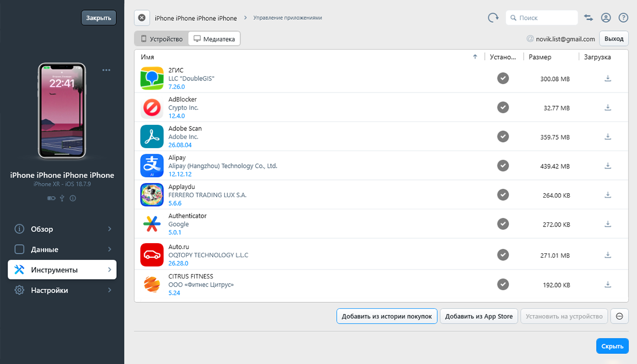Click the Google Authenticator app icon
This screenshot has width=637, height=364.
152,224
